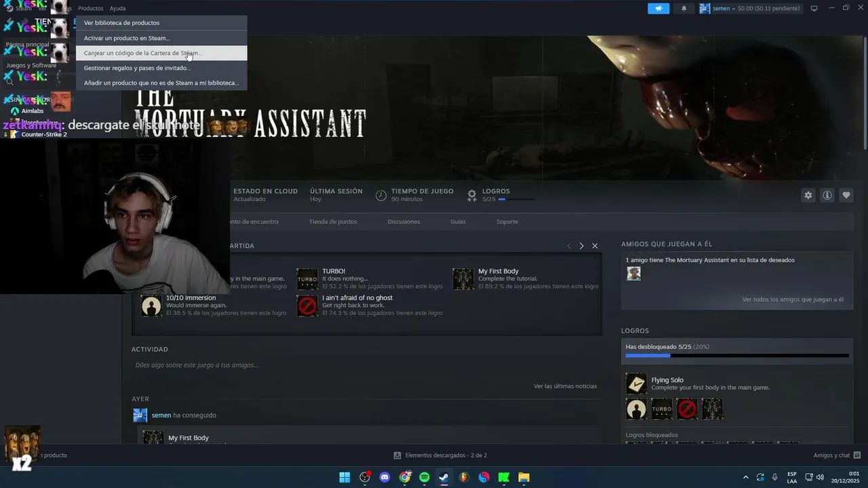This screenshot has width=868, height=488.
Task: Open Spotify from taskbar
Action: (x=425, y=477)
